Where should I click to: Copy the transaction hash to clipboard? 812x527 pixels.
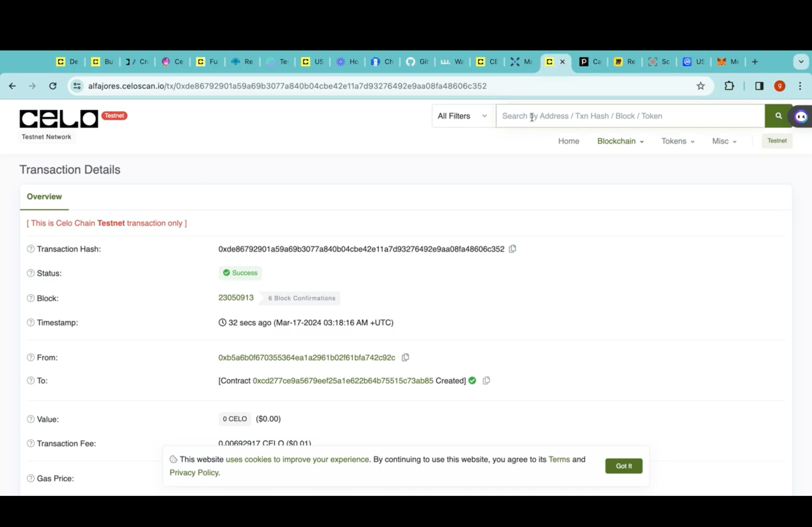[x=512, y=249]
